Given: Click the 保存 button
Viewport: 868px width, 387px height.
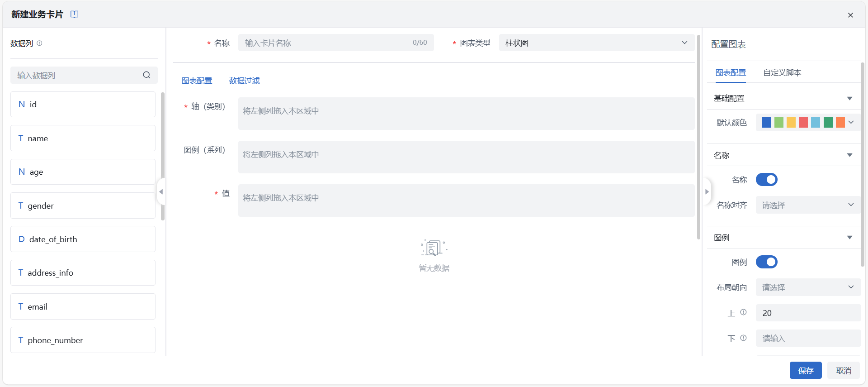Looking at the screenshot, I should point(806,371).
